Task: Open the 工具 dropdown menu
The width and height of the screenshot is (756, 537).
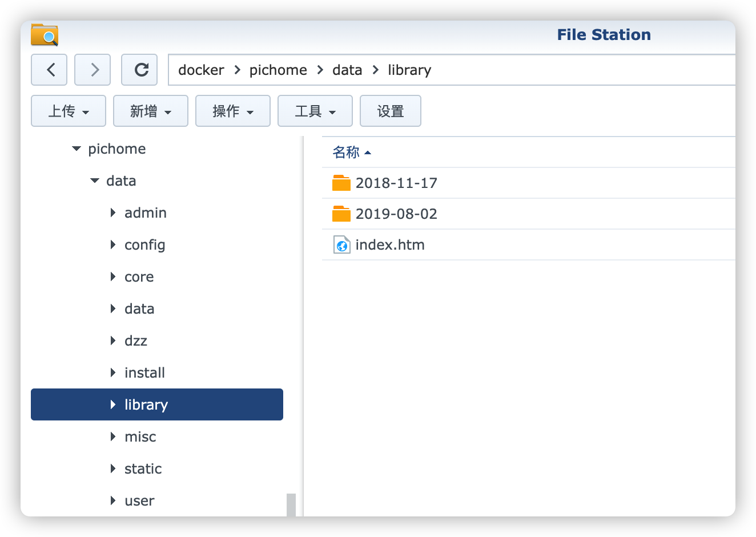Action: click(315, 111)
